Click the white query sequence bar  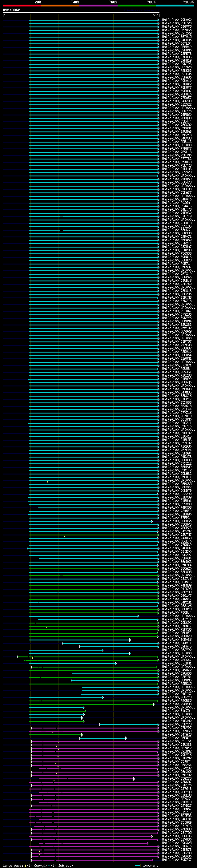(x=81, y=13)
